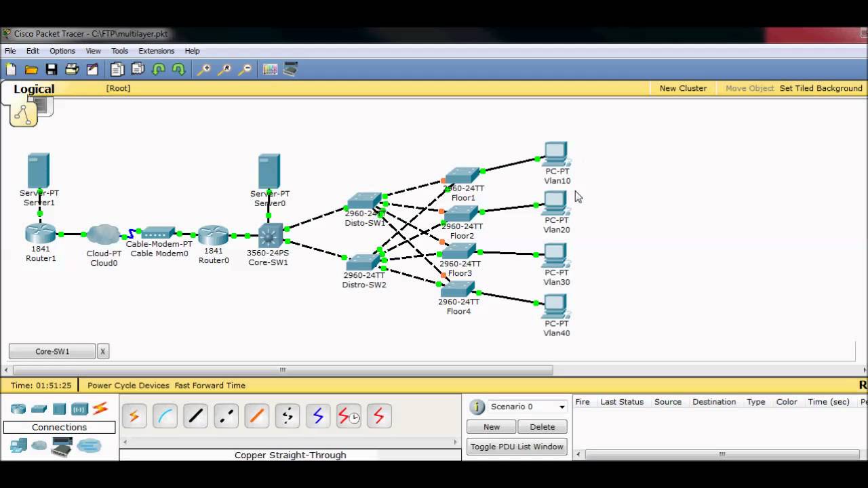Viewport: 868px width, 488px height.
Task: Click the Delete scenario button
Action: 542,427
